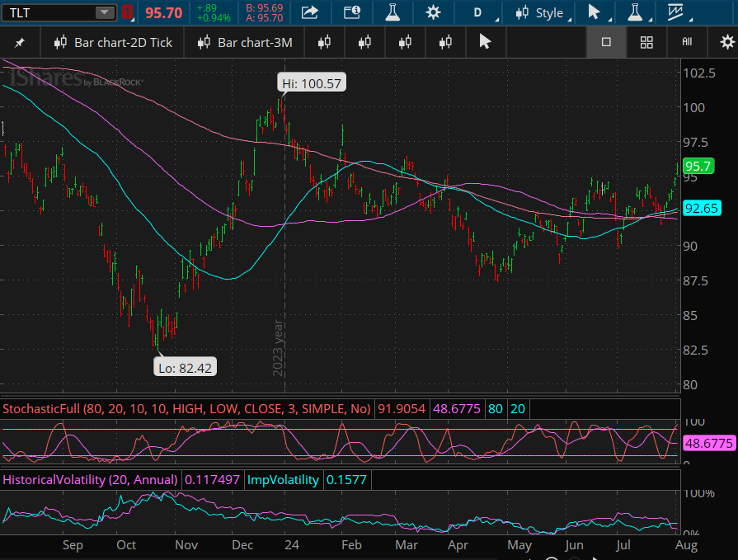Click candle icon right after Bar chart-3M
The height and width of the screenshot is (560, 738).
pyautogui.click(x=324, y=43)
